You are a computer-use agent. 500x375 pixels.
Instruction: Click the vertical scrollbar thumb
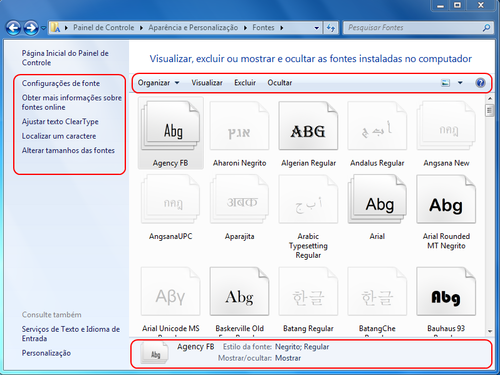click(490, 110)
